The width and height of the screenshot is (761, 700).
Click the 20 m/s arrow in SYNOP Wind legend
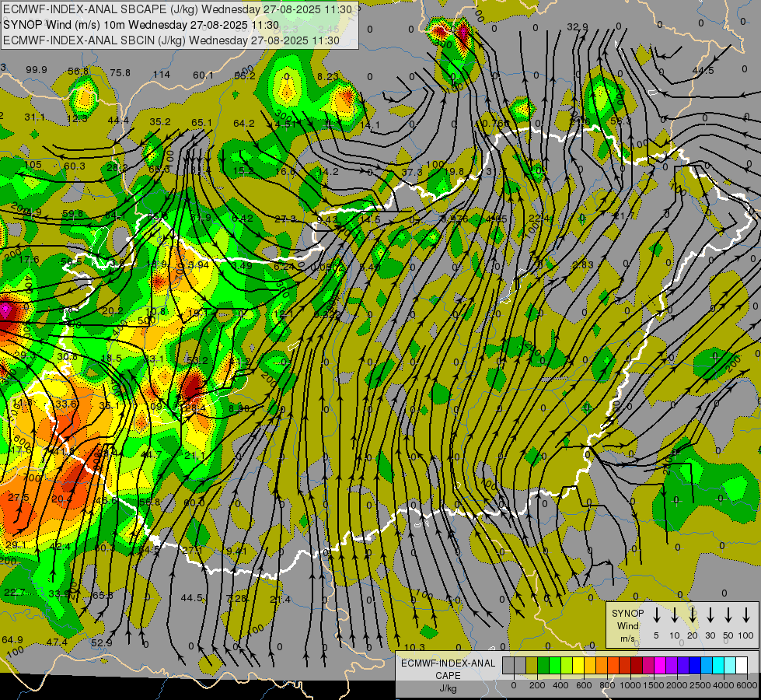pos(692,615)
